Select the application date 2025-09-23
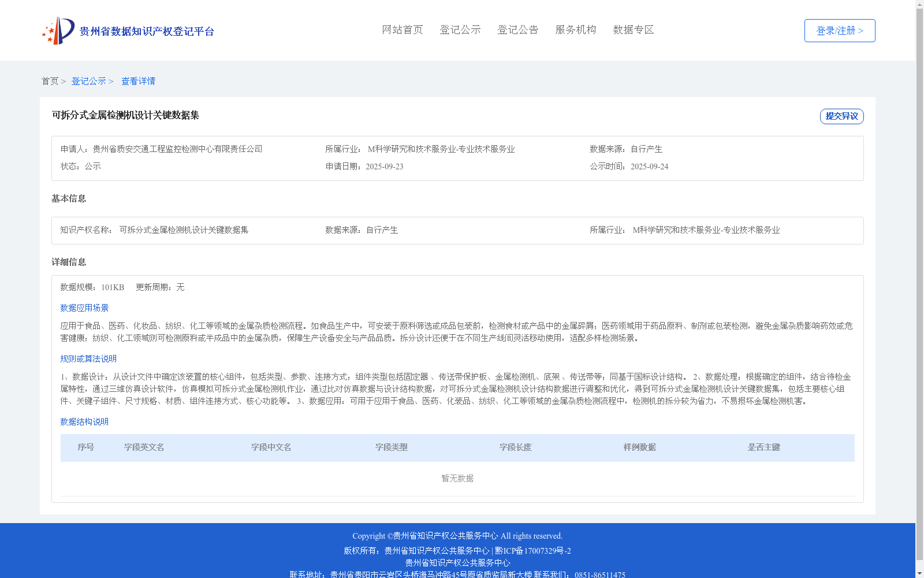Screen dimensions: 924x578 pyautogui.click(x=385, y=166)
